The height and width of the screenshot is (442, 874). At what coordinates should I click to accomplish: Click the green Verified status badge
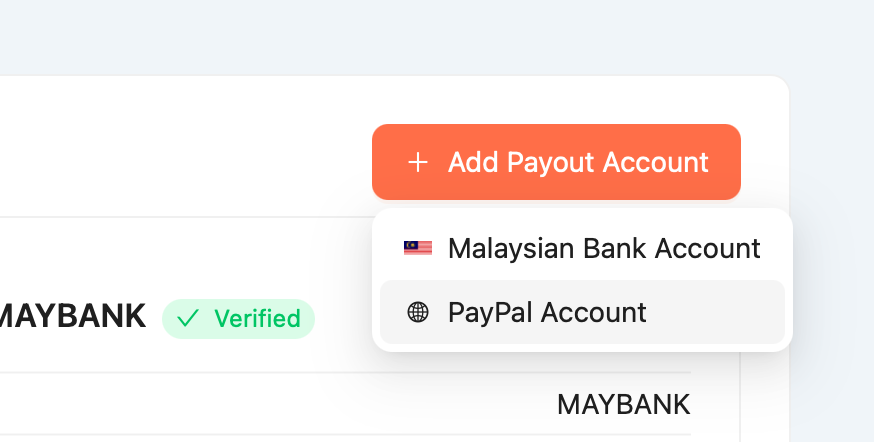coord(238,319)
